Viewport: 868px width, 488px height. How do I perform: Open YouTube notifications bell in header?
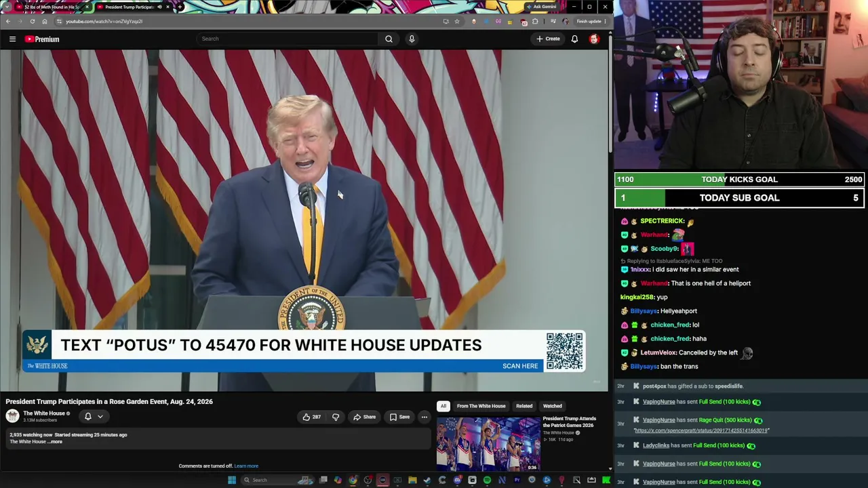click(574, 39)
